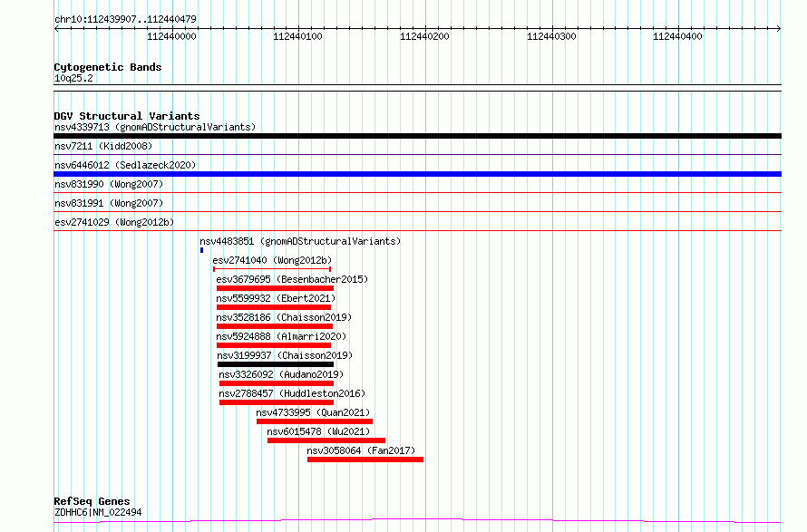
Task: Click the nsv4339713 gnomAD variant label
Action: [154, 127]
